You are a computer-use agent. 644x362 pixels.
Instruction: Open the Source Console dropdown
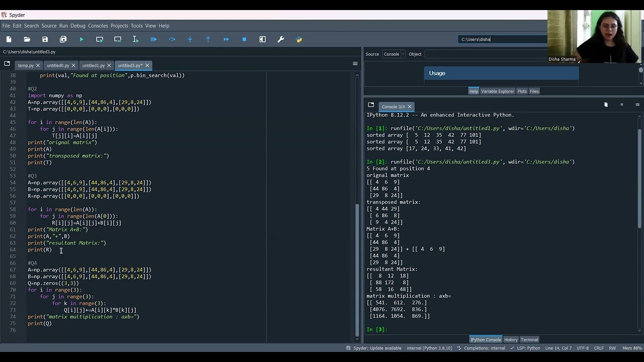[394, 54]
